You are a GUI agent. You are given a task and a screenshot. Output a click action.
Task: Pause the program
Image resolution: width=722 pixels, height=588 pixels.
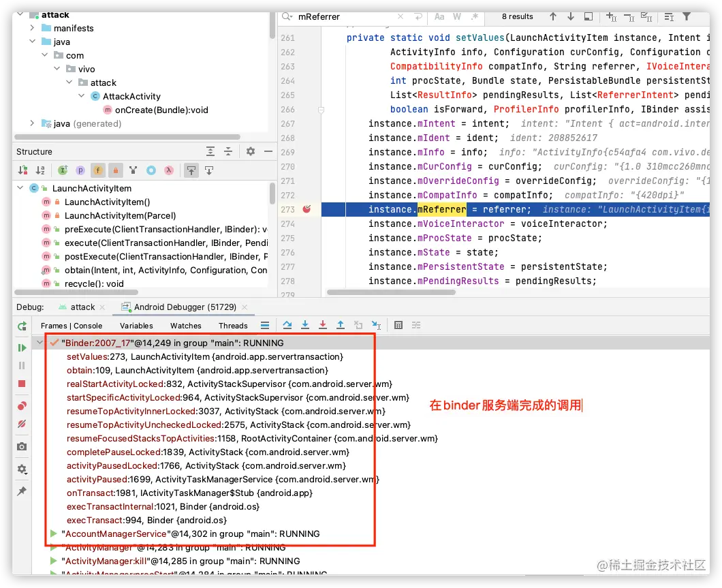(x=22, y=366)
